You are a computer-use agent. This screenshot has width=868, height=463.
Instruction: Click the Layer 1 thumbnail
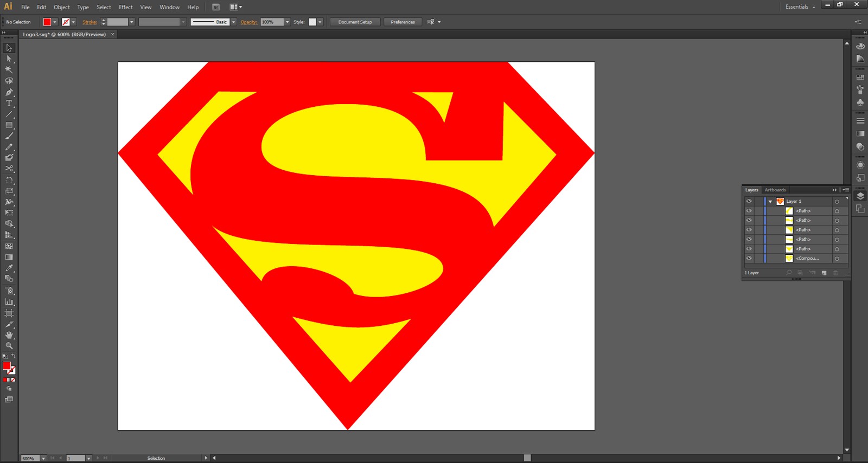tap(780, 202)
